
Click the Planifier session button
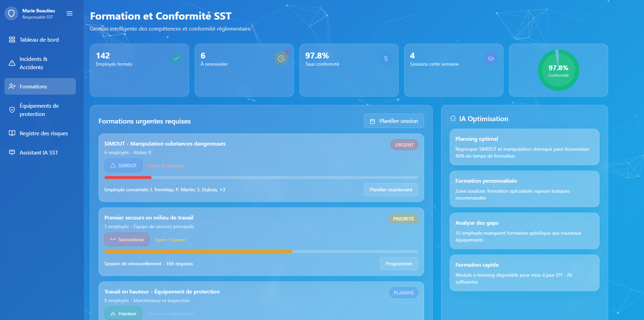[394, 121]
